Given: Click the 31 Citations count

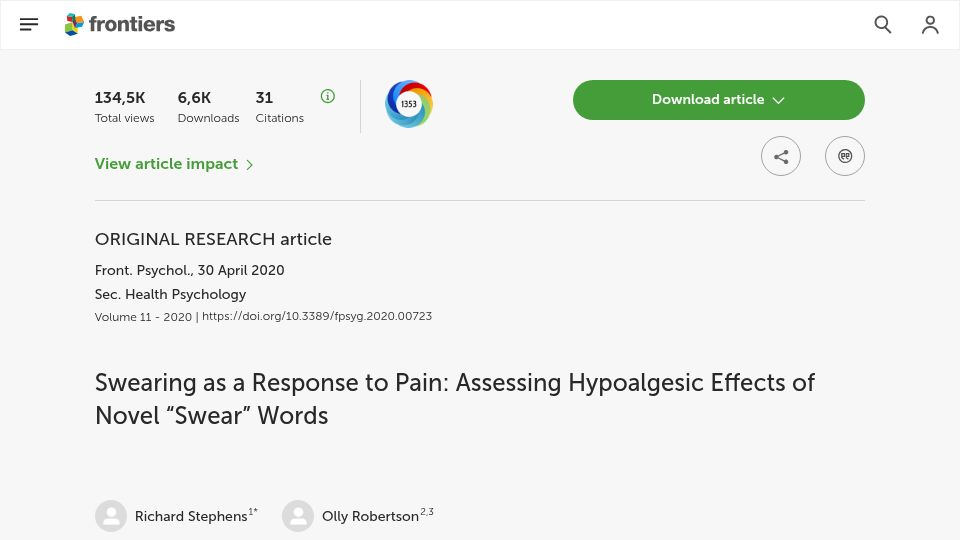Looking at the screenshot, I should 264,98.
